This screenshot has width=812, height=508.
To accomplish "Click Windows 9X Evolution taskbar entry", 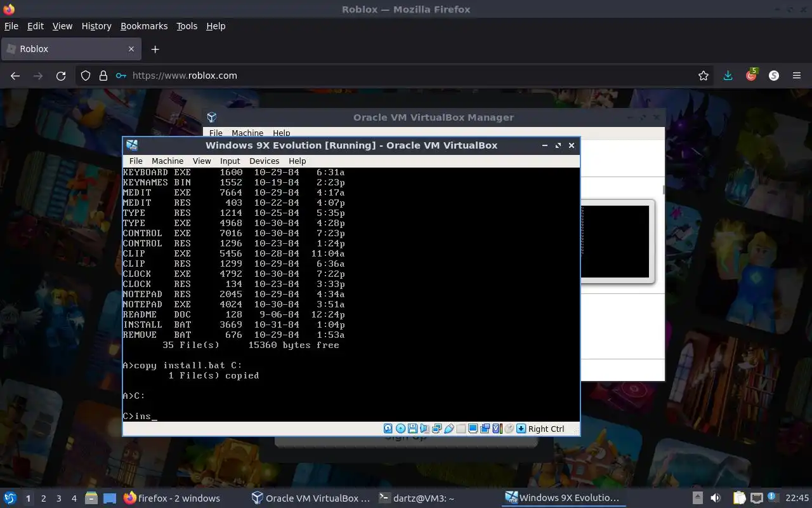I will point(563,498).
